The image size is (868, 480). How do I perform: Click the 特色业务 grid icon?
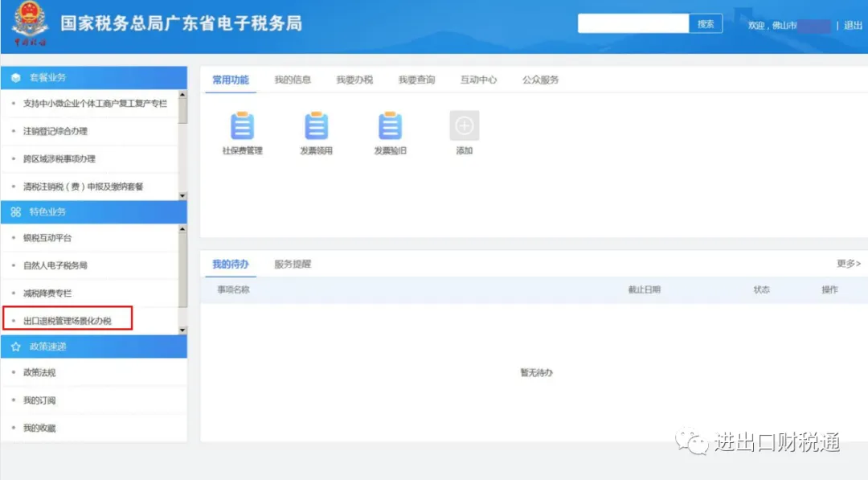coord(16,212)
